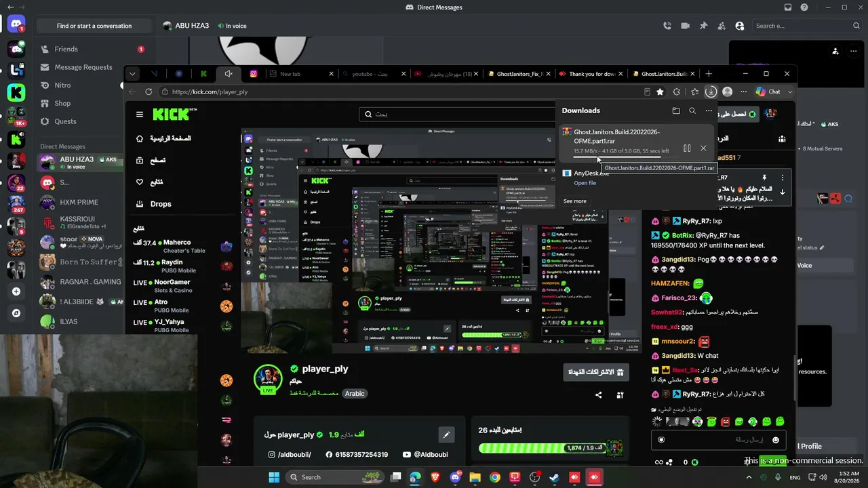Switch to GhostJanitors_Fix browser tab

coord(519,74)
